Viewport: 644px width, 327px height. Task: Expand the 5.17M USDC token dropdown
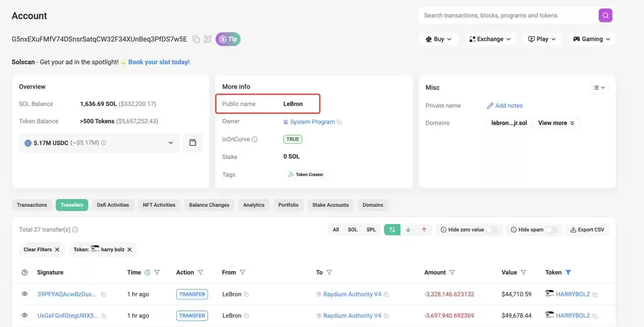click(x=99, y=143)
